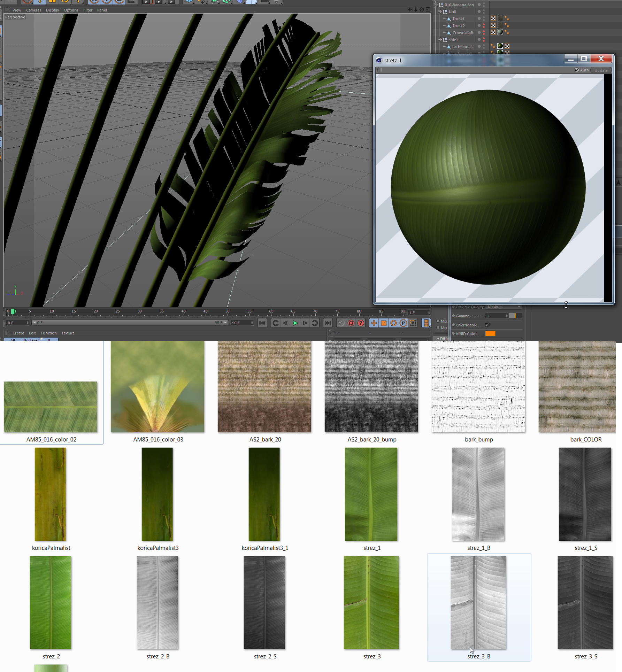This screenshot has height=672, width=622.
Task: Click start frame 0 F stepper
Action: click(x=28, y=323)
